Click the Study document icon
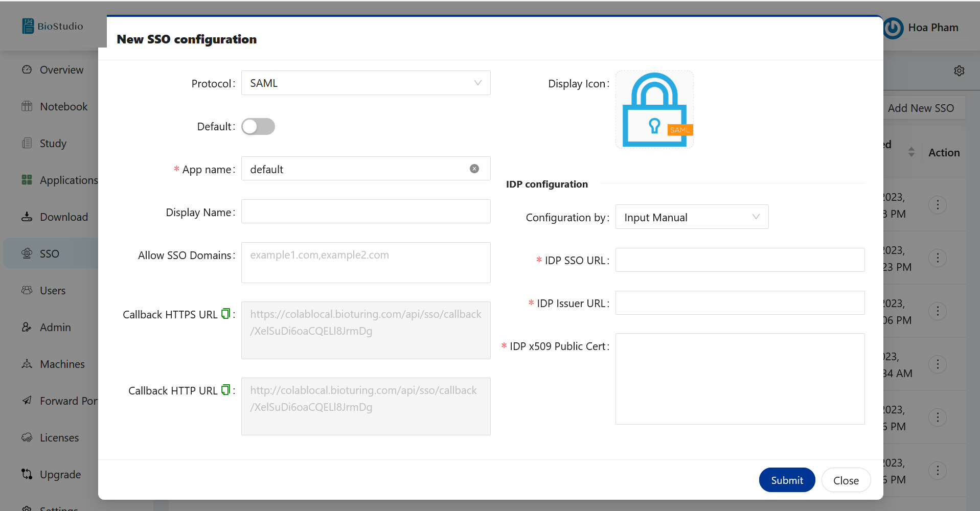 [x=27, y=143]
